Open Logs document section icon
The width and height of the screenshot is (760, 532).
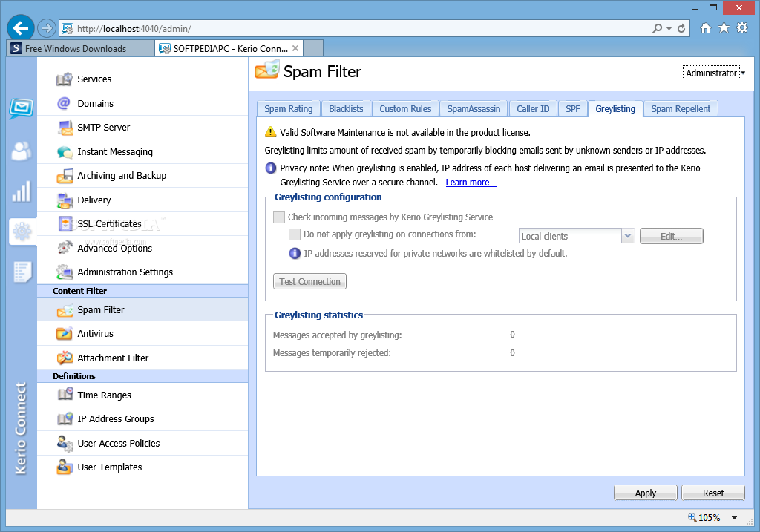point(22,272)
